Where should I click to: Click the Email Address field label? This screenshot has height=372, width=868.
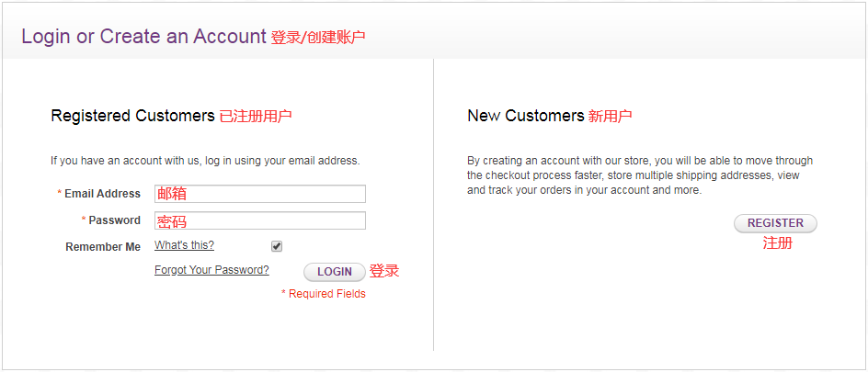[102, 194]
